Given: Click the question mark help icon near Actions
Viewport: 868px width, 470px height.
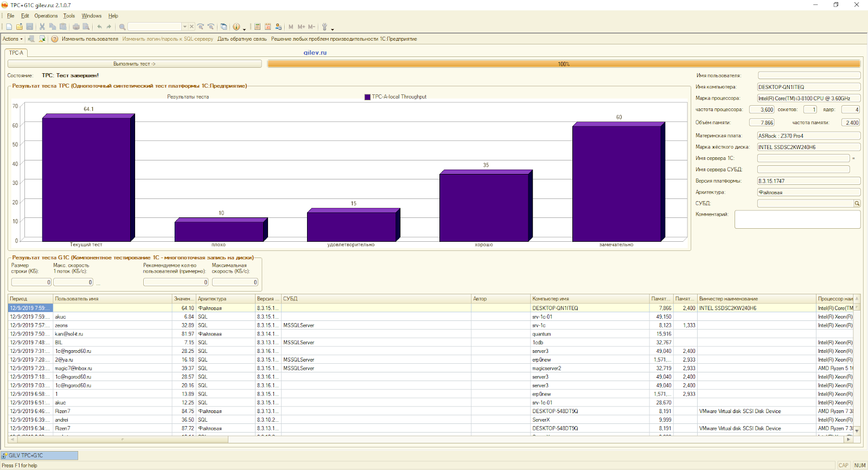Looking at the screenshot, I should (55, 39).
